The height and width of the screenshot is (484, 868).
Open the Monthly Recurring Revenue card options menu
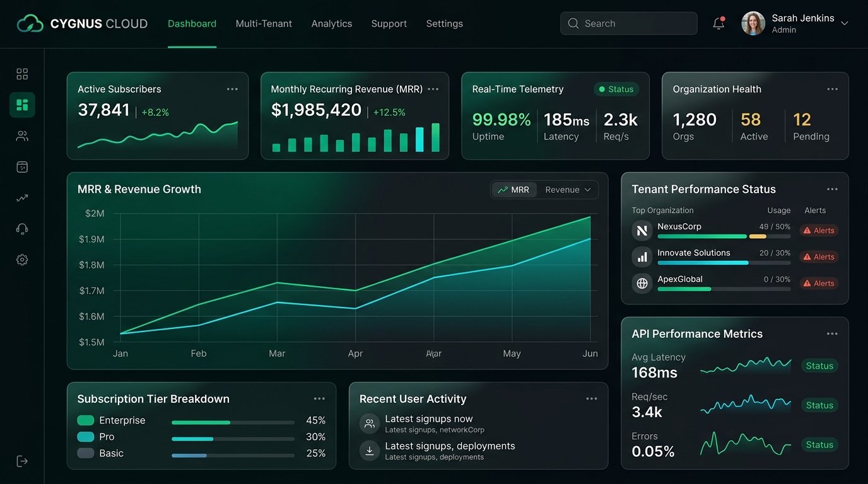pos(433,89)
